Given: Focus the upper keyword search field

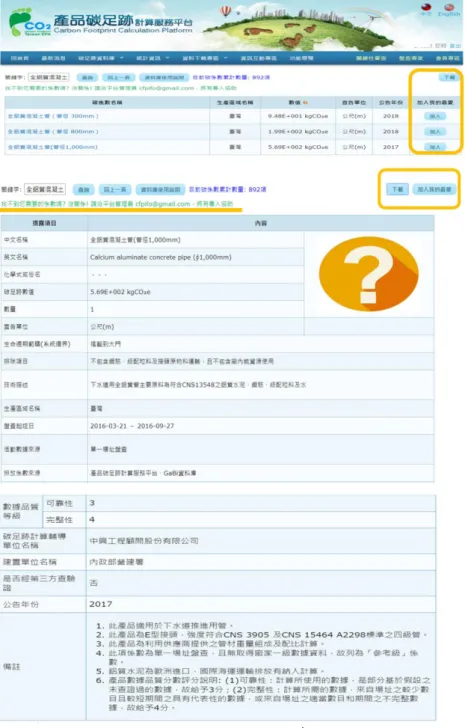Looking at the screenshot, I should click(x=48, y=77).
